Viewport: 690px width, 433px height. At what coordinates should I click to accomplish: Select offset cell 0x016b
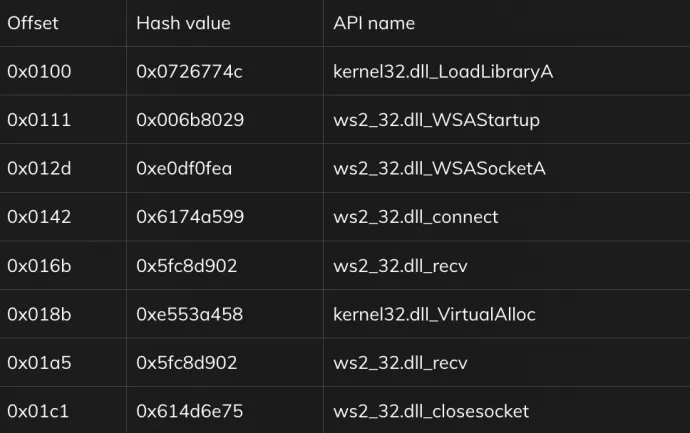(x=39, y=266)
